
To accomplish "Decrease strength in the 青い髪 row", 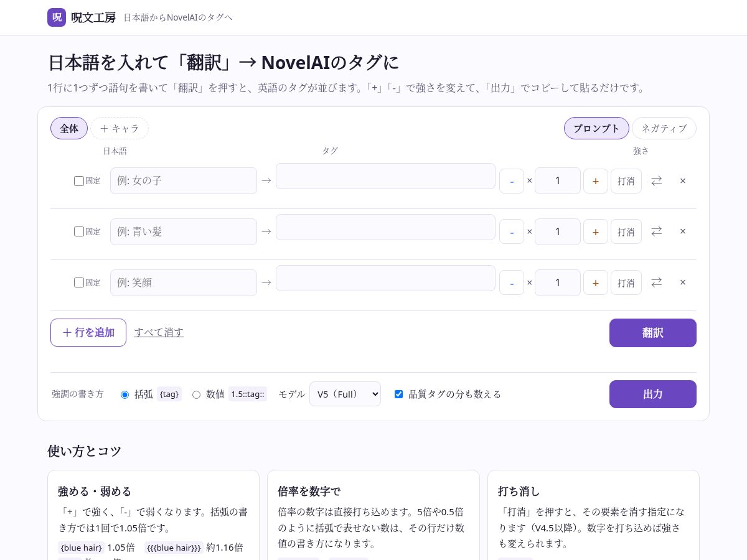I will [x=512, y=231].
